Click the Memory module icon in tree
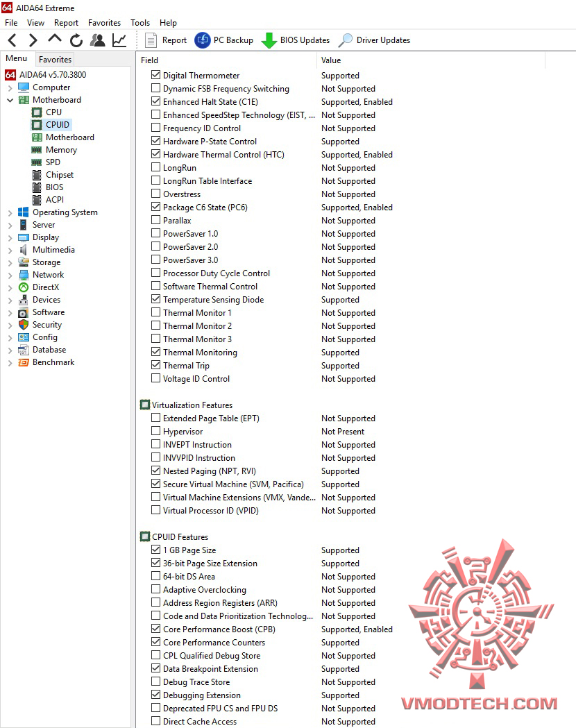The image size is (576, 728). [37, 150]
